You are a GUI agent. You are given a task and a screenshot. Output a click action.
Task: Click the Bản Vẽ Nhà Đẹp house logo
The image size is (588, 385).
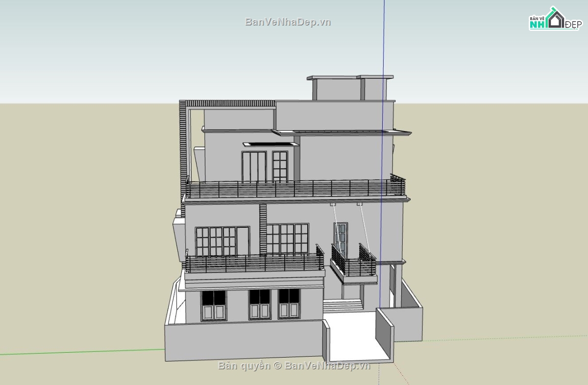[x=554, y=19]
